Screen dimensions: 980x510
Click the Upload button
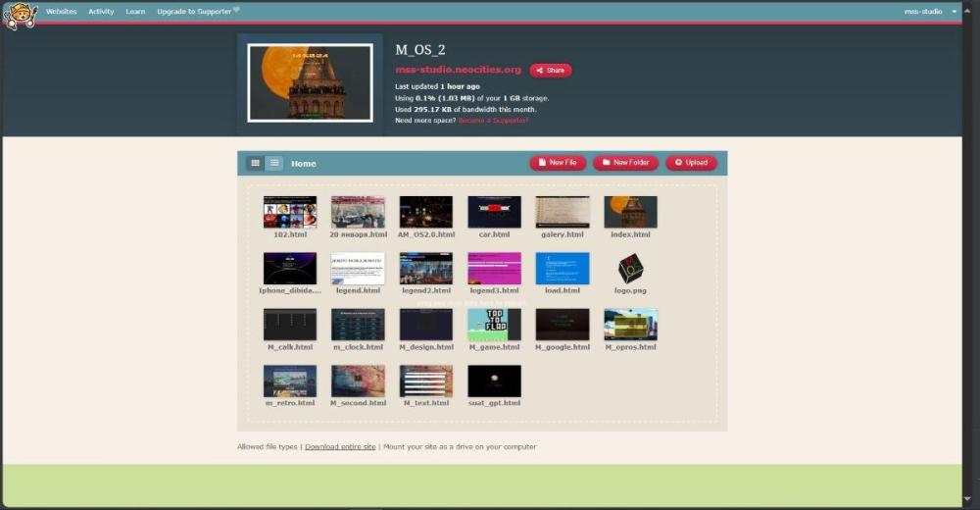[691, 163]
